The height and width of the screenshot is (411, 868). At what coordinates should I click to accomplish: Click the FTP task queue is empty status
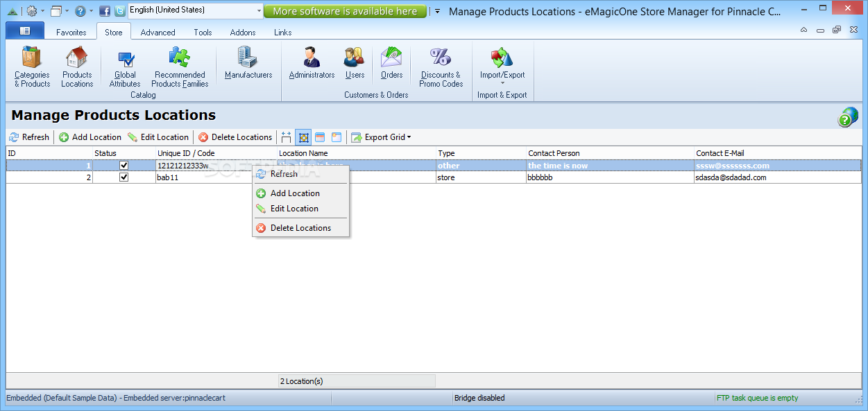point(757,398)
